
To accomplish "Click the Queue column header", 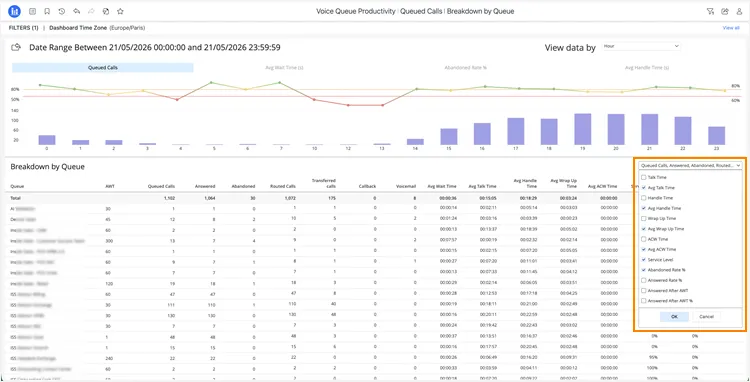I will point(17,186).
